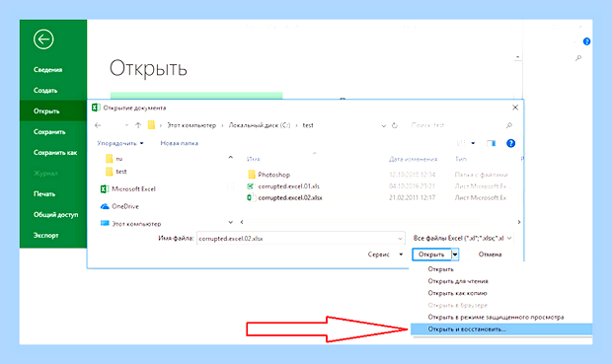Click Этот компьютер in the address path
The height and width of the screenshot is (364, 612).
[x=191, y=125]
